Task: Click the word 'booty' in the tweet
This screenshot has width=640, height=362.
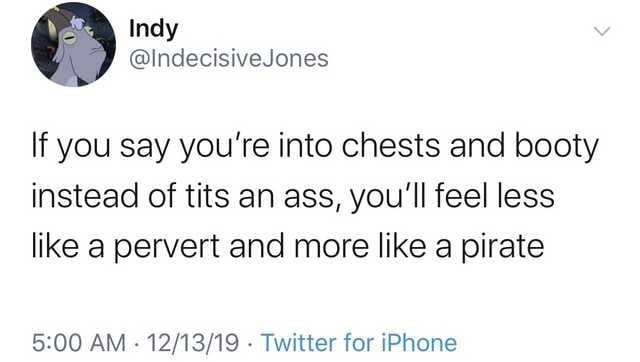Action: coord(556,147)
